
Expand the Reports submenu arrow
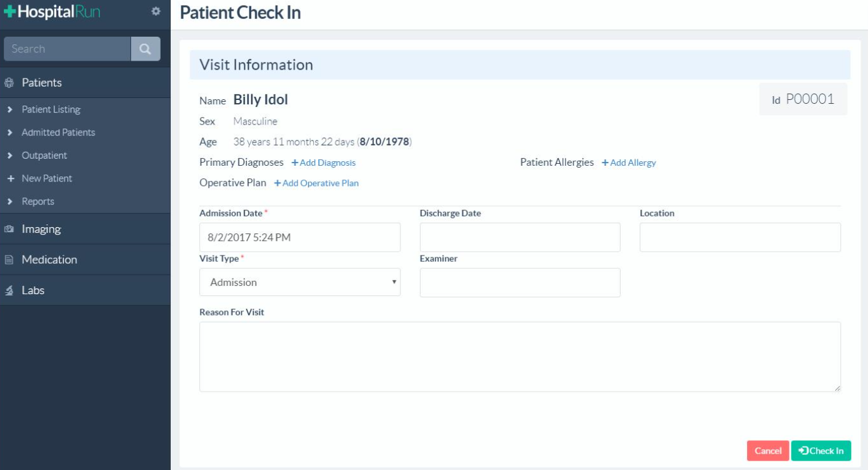(x=10, y=202)
